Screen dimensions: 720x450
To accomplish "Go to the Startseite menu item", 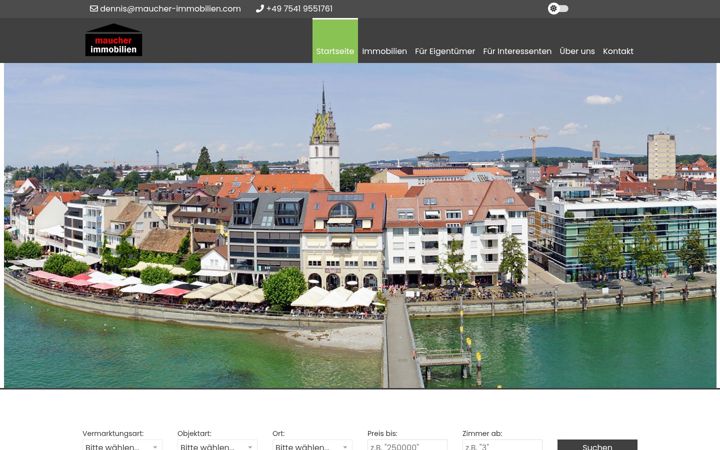I will pyautogui.click(x=335, y=41).
